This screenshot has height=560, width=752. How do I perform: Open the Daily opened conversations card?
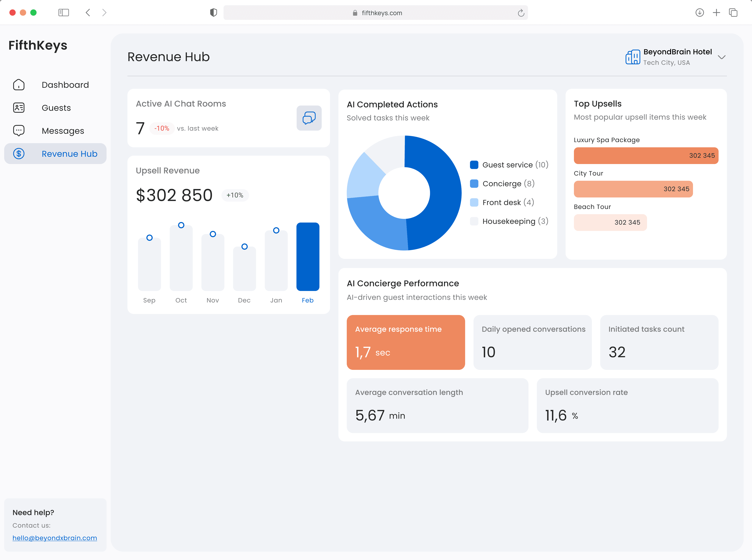(x=532, y=342)
